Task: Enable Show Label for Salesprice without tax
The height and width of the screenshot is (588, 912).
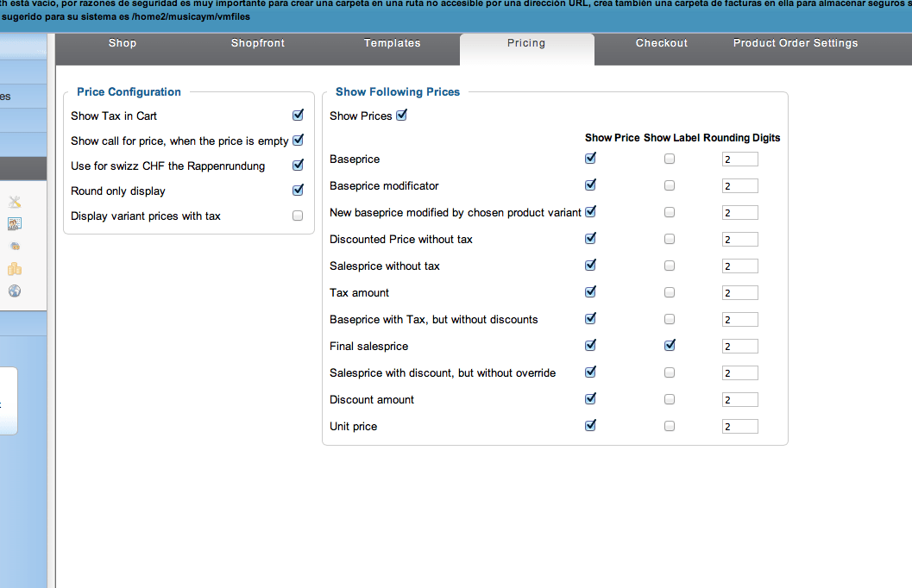Action: coord(670,266)
